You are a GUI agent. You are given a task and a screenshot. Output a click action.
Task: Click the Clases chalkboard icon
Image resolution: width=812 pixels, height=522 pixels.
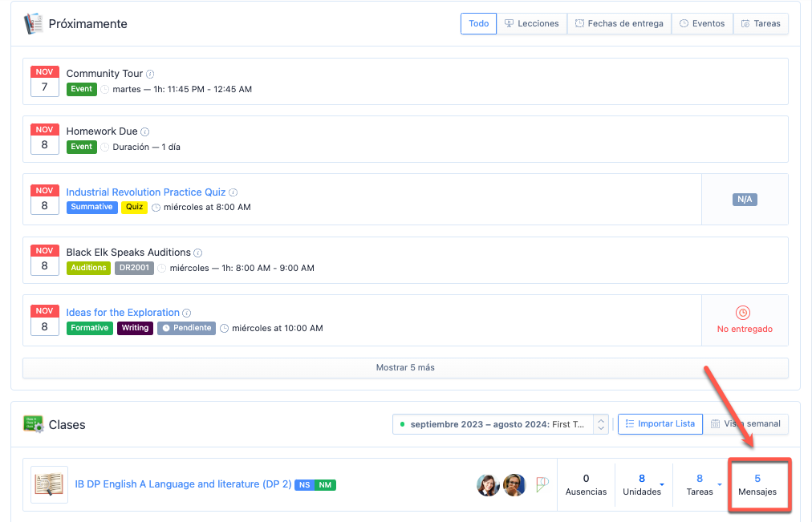coord(33,424)
